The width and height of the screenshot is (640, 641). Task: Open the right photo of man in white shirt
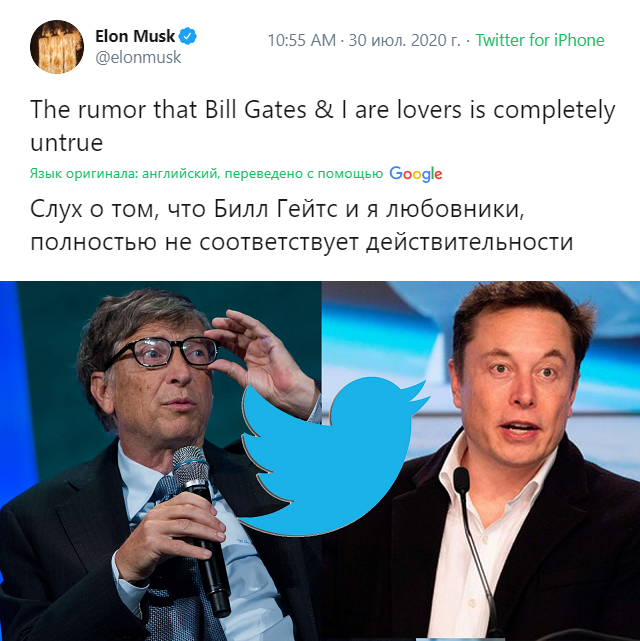pyautogui.click(x=481, y=461)
